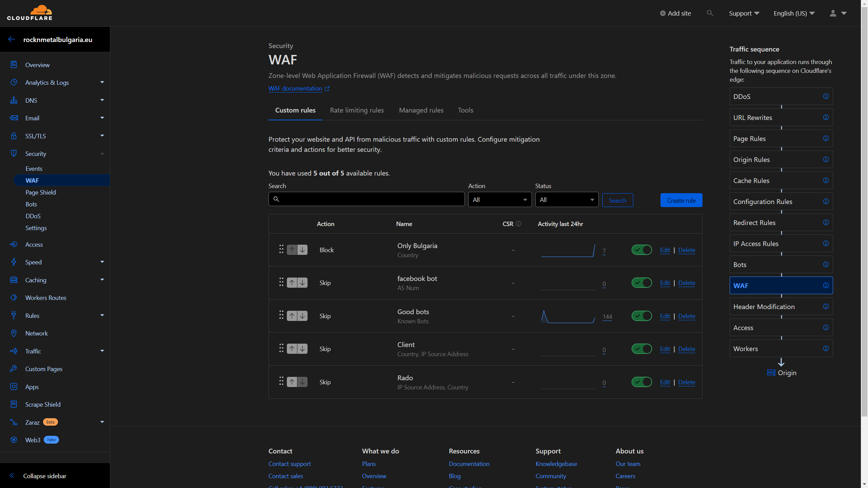This screenshot has width=868, height=488.
Task: Toggle off the facebook bot rule
Action: tap(642, 283)
